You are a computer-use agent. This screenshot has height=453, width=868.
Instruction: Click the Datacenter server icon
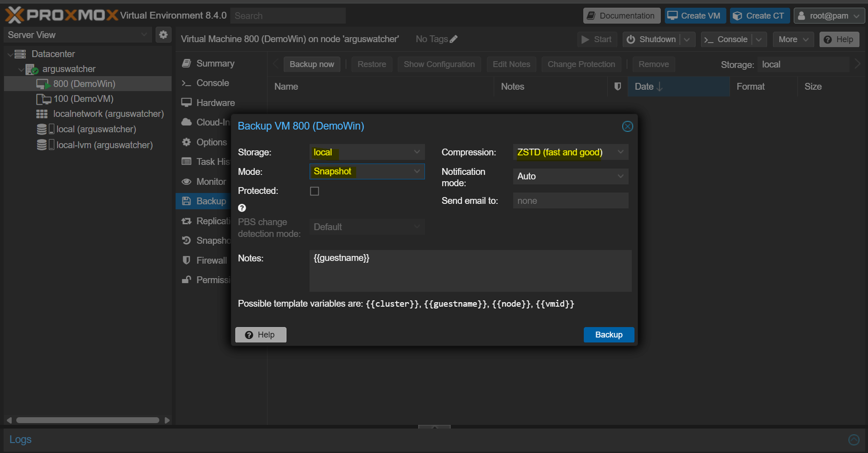pos(20,54)
